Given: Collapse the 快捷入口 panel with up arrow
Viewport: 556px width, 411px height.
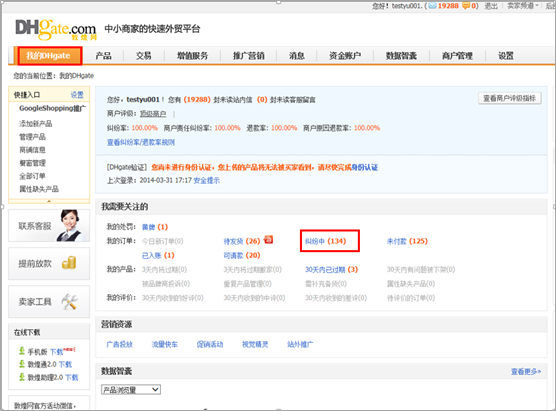Looking at the screenshot, I should pyautogui.click(x=49, y=201).
